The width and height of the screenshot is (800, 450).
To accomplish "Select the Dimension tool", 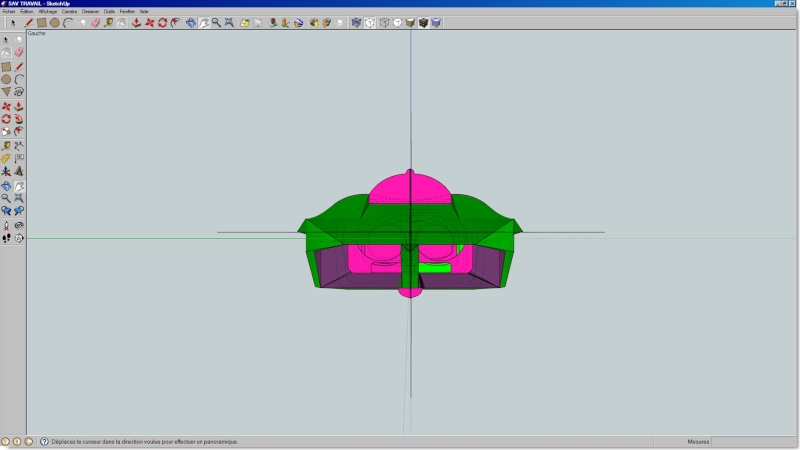I will click(x=19, y=146).
